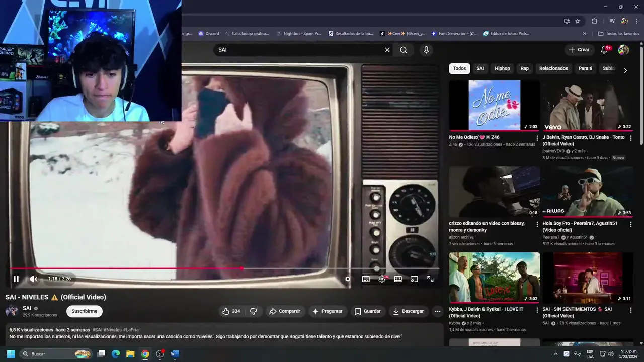Show hidden bookmarks with the double chevron
Screen dimensions: 644x362
pyautogui.click(x=584, y=34)
